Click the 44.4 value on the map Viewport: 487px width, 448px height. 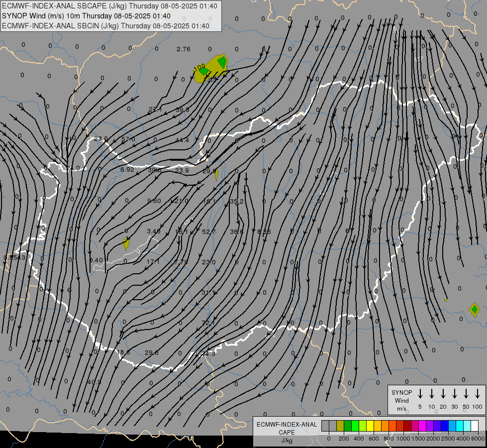182,140
